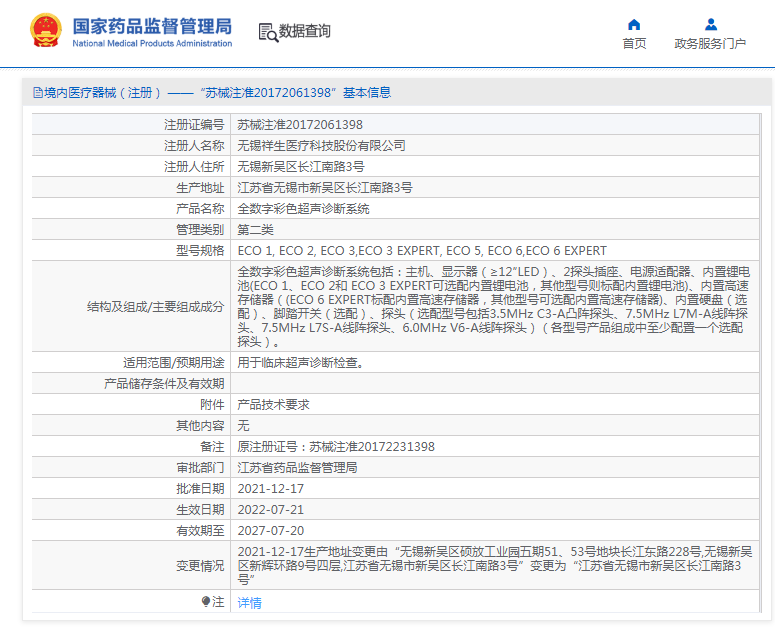Image resolution: width=775 pixels, height=627 pixels.
Task: Open the 详情 link in the notes row
Action: tap(249, 603)
